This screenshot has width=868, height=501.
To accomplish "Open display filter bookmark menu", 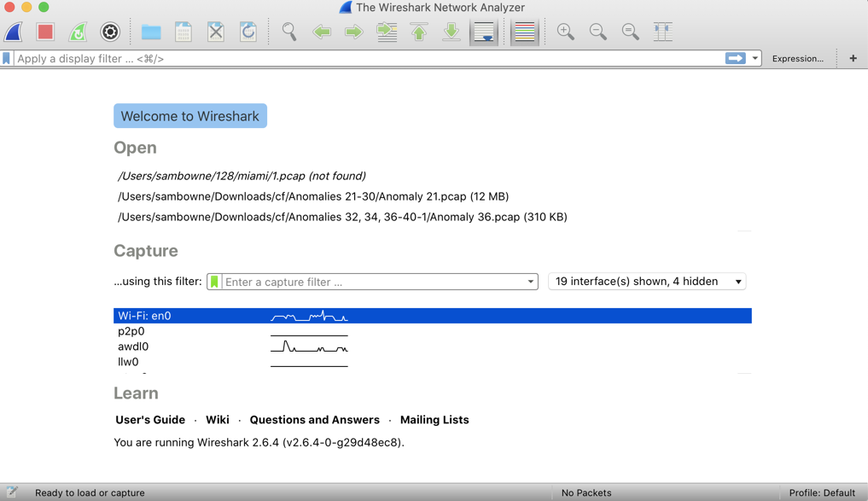I will click(7, 58).
